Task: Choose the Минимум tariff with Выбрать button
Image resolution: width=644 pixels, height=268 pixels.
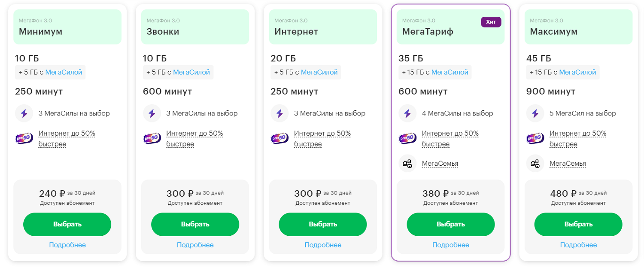Action: pos(67,224)
